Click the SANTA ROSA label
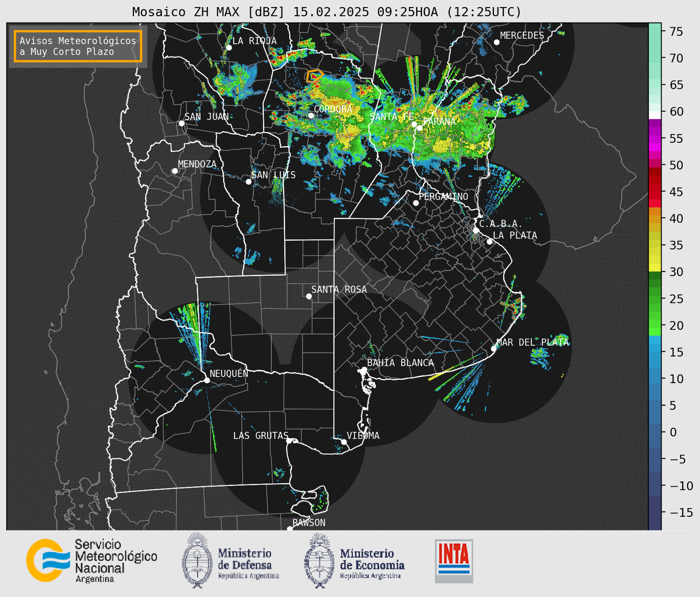The image size is (700, 597). [339, 289]
